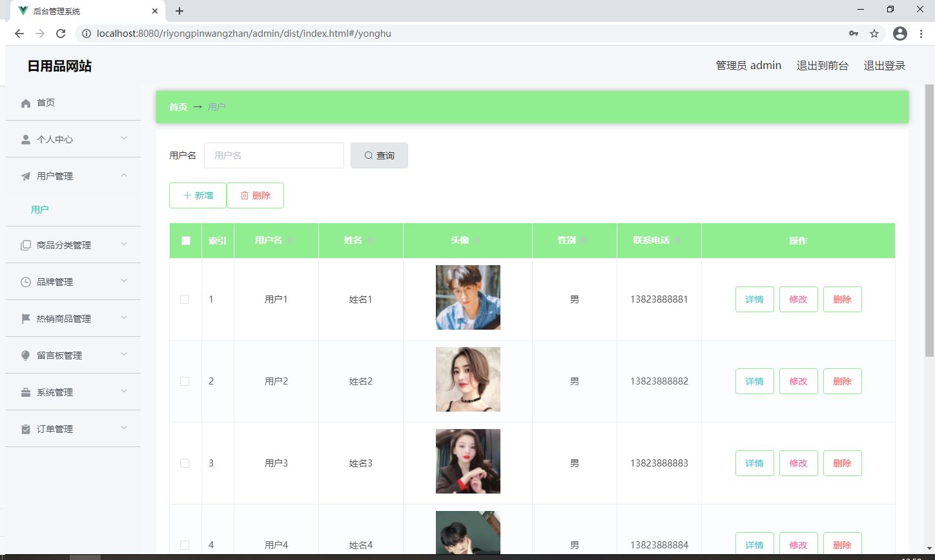Click the paper plane icon for 用户管理
The height and width of the screenshot is (560, 935).
pos(26,176)
